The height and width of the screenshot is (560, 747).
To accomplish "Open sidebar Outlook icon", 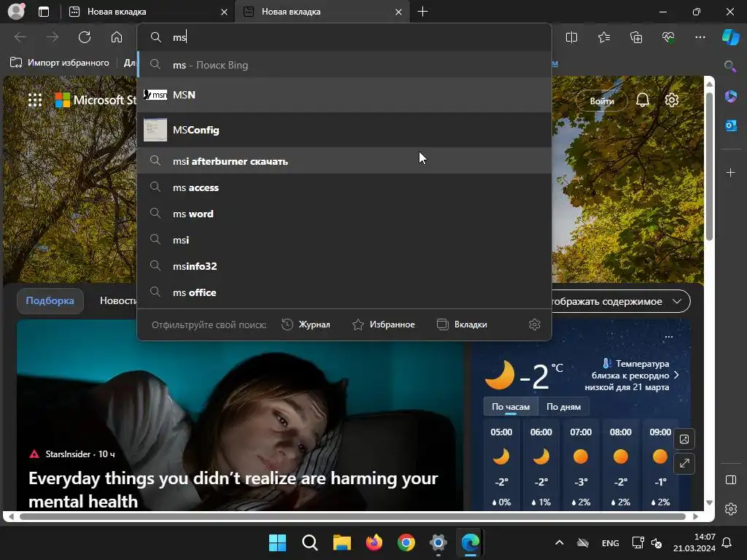I will point(730,125).
